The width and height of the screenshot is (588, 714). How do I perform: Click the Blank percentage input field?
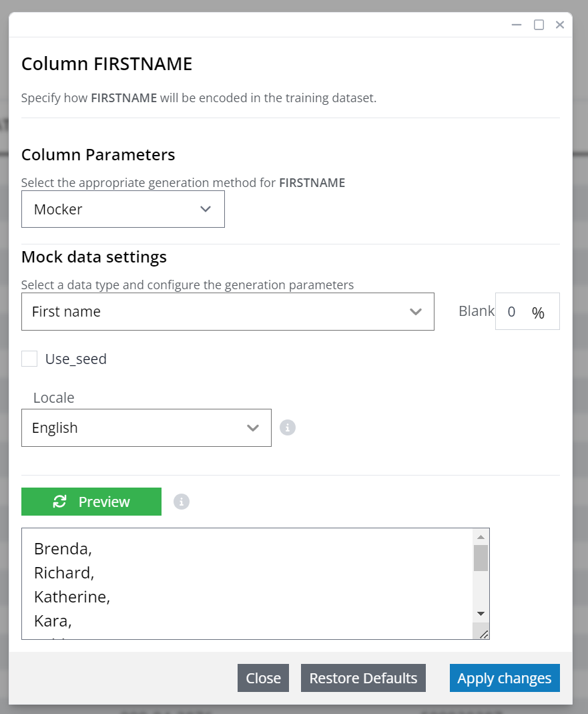pyautogui.click(x=527, y=311)
